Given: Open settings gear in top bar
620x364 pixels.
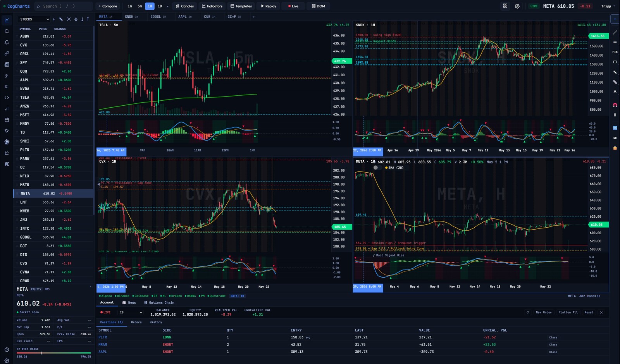Looking at the screenshot, I should [517, 6].
